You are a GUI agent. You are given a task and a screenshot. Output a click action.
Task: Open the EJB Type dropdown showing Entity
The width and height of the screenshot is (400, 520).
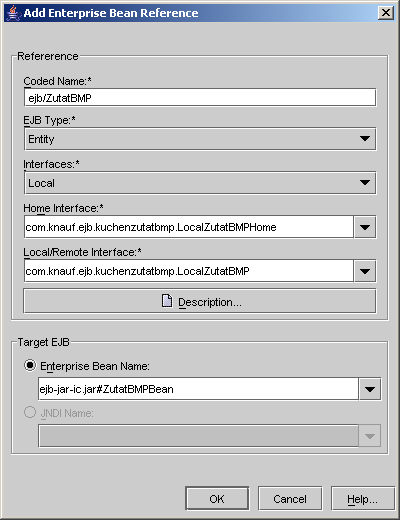[200, 139]
